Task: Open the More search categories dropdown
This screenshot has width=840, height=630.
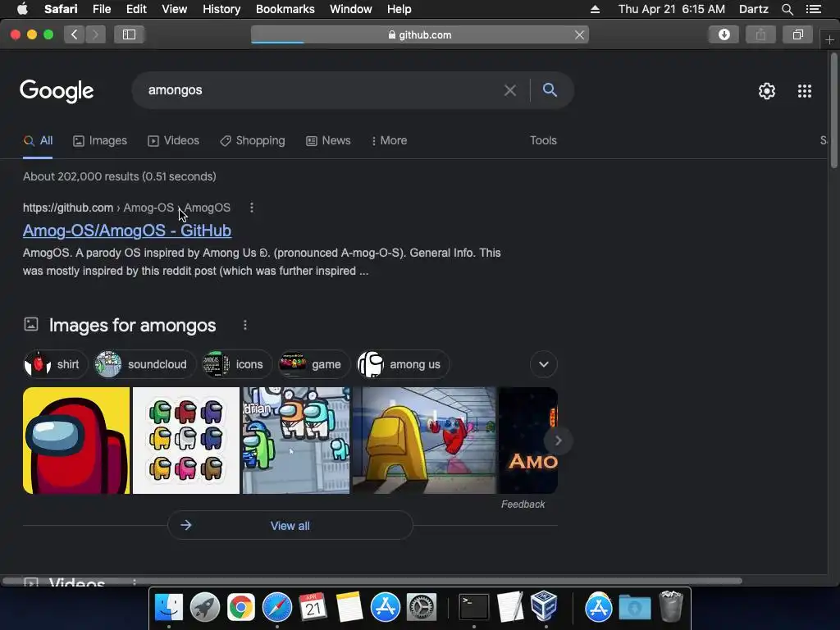Action: pos(389,140)
